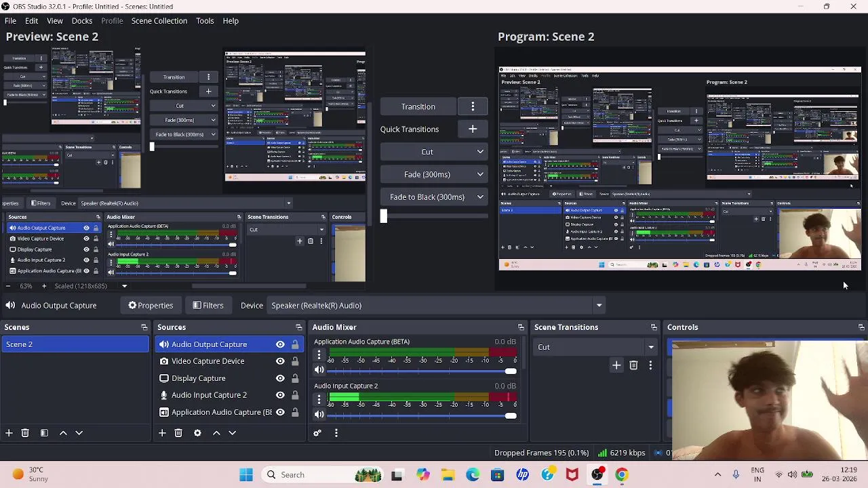Image resolution: width=868 pixels, height=488 pixels.
Task: Float the Scene Transitions dock panel
Action: coord(654,327)
